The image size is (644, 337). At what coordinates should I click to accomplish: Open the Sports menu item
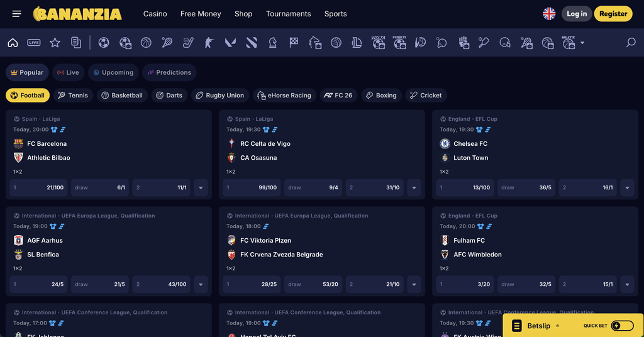click(x=336, y=14)
